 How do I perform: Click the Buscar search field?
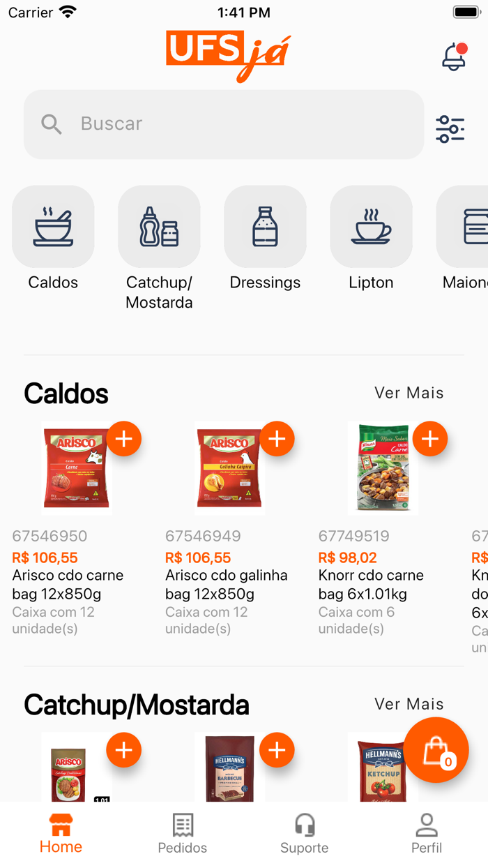coord(223,124)
